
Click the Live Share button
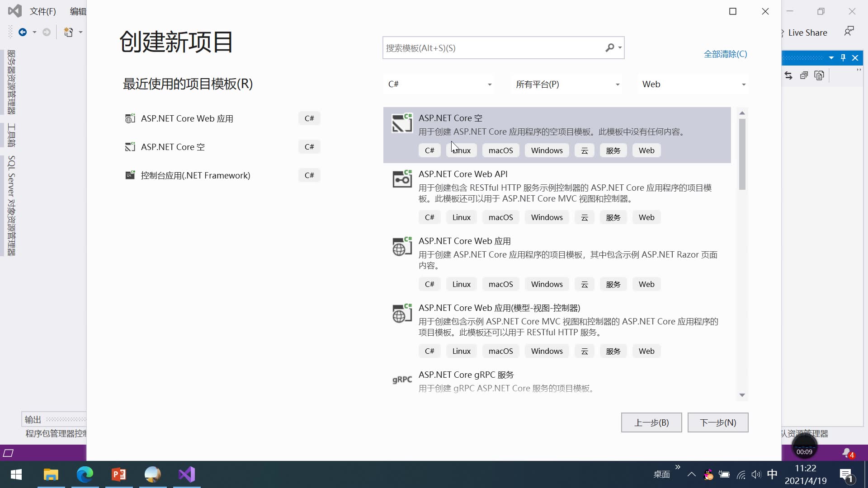807,33
